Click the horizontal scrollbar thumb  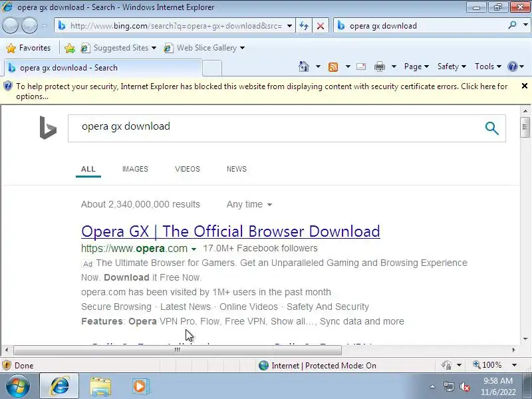[x=178, y=350]
